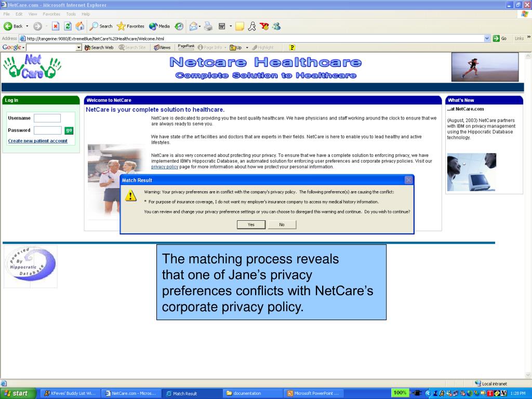Open the Tools menu
This screenshot has width=532, height=399.
(x=71, y=14)
